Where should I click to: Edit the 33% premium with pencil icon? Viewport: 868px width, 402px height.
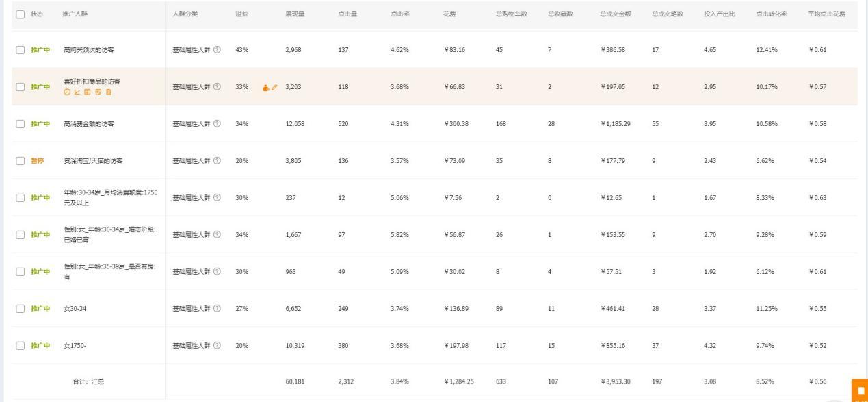coord(274,88)
